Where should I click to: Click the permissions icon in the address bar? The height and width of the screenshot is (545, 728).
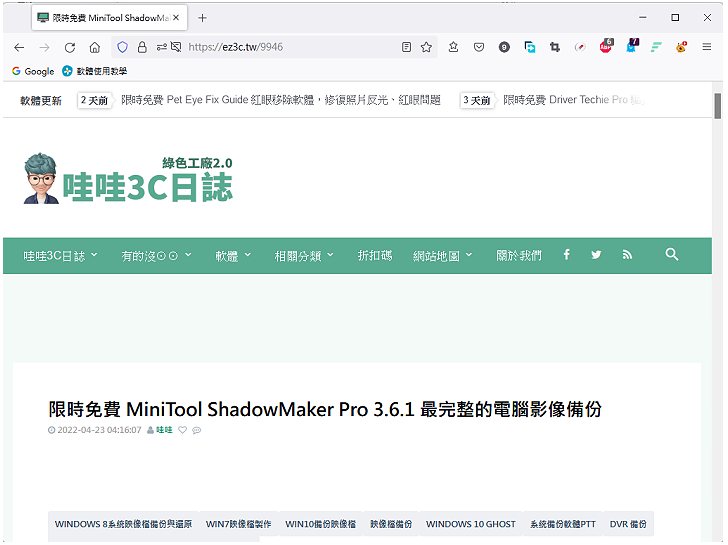(161, 47)
